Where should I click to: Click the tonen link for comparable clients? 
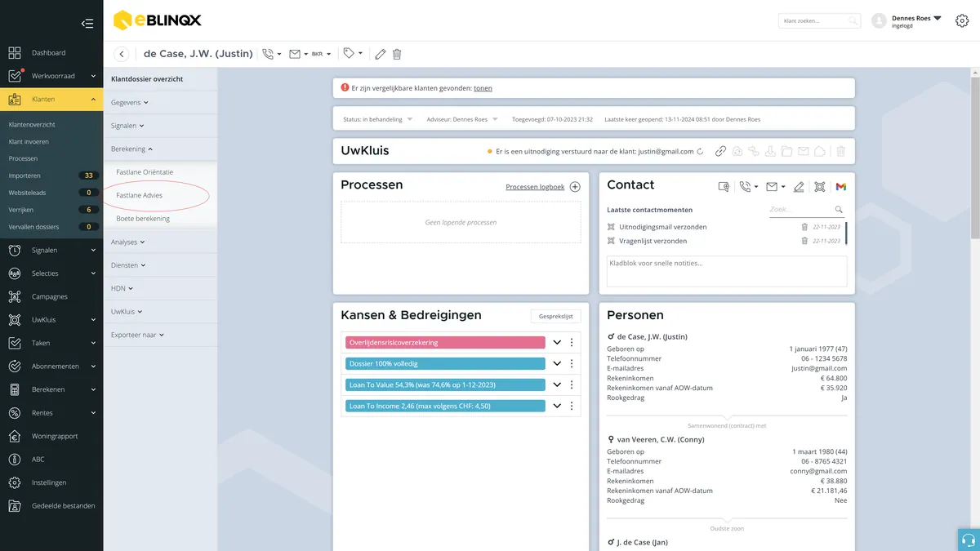pyautogui.click(x=483, y=88)
